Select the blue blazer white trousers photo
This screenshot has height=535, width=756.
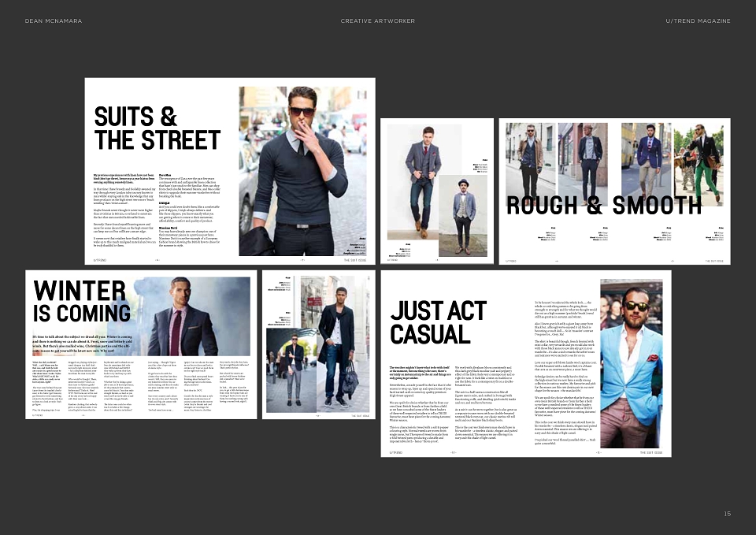tap(646, 164)
